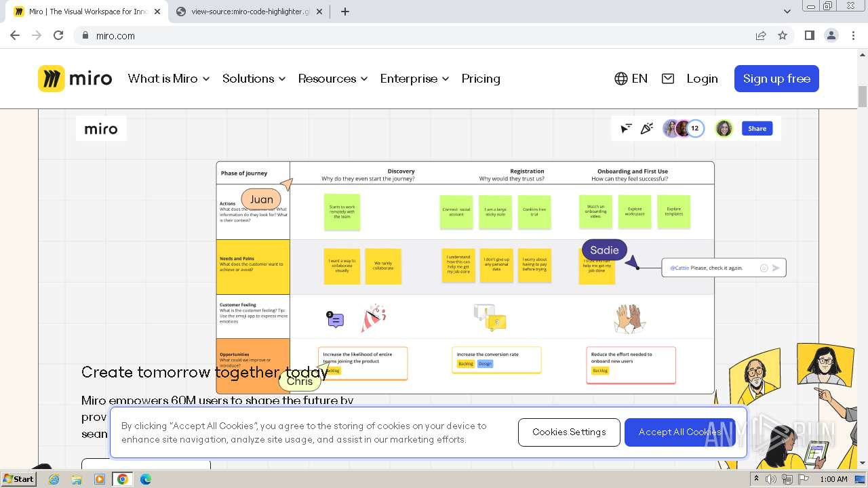This screenshot has height=488, width=868.
Task: Click the emoji icon in comment box
Action: pos(764,268)
